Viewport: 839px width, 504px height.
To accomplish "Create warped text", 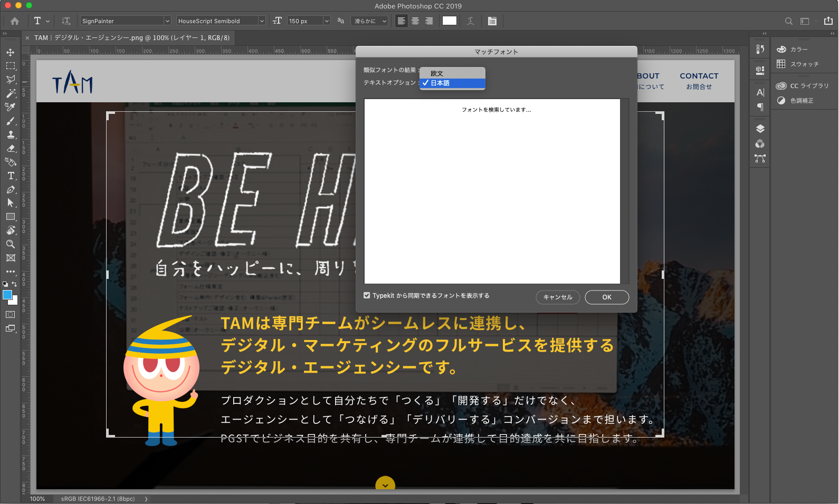I will point(471,21).
